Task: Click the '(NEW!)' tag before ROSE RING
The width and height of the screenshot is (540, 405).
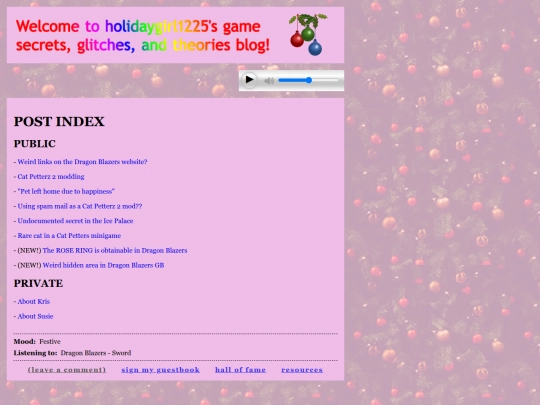Action: click(29, 250)
